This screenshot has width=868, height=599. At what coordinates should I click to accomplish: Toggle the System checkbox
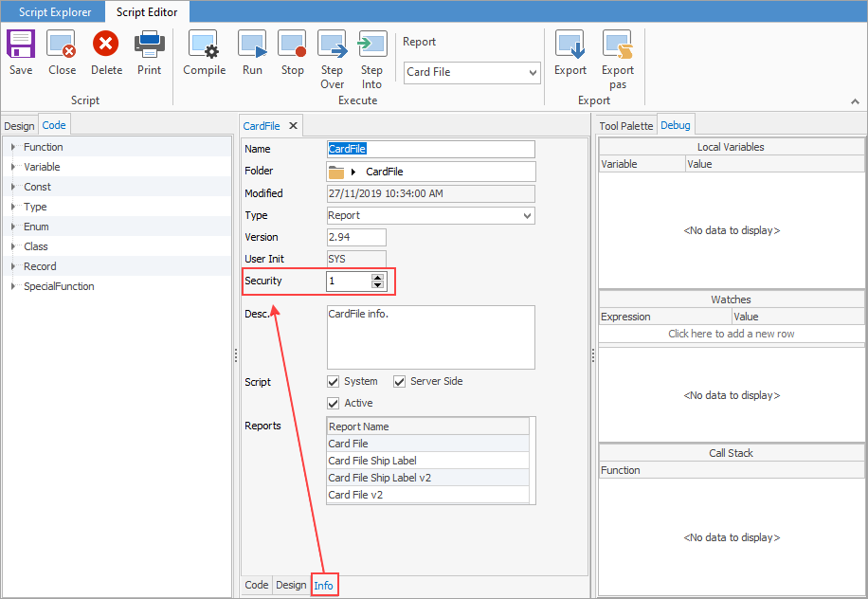pos(334,382)
